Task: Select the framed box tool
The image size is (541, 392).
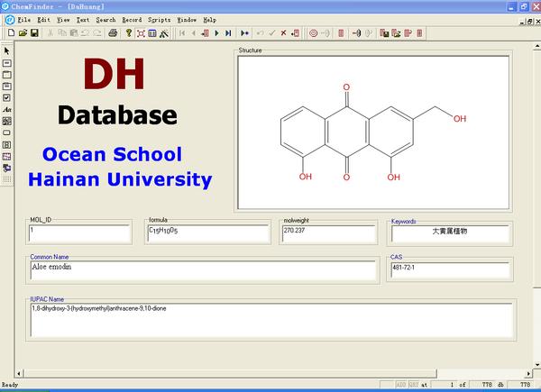Action: (x=7, y=87)
